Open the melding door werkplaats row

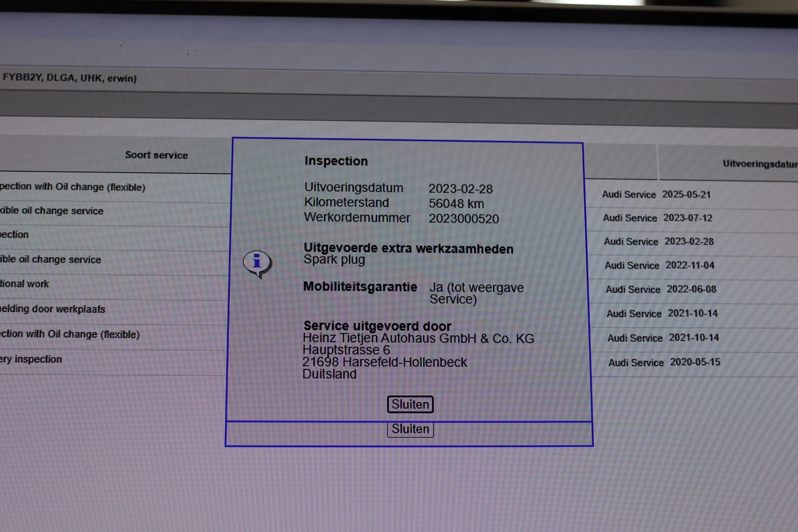[x=52, y=309]
